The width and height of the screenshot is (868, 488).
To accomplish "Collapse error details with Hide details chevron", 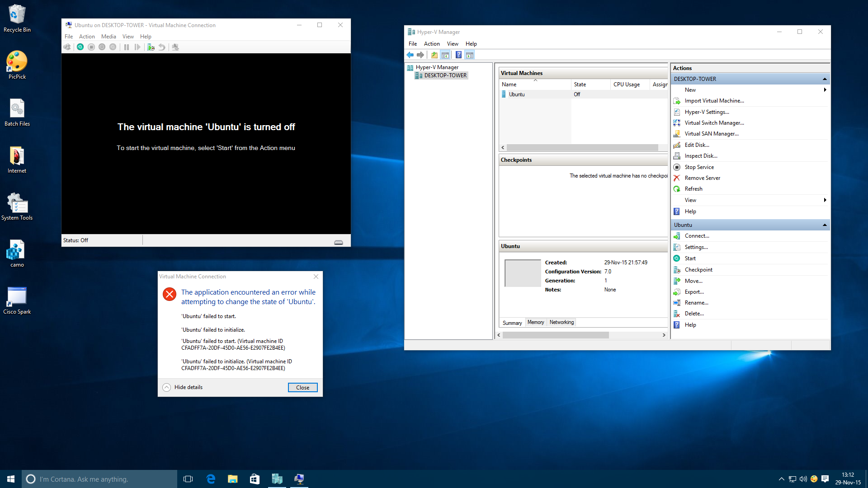I will coord(167,387).
